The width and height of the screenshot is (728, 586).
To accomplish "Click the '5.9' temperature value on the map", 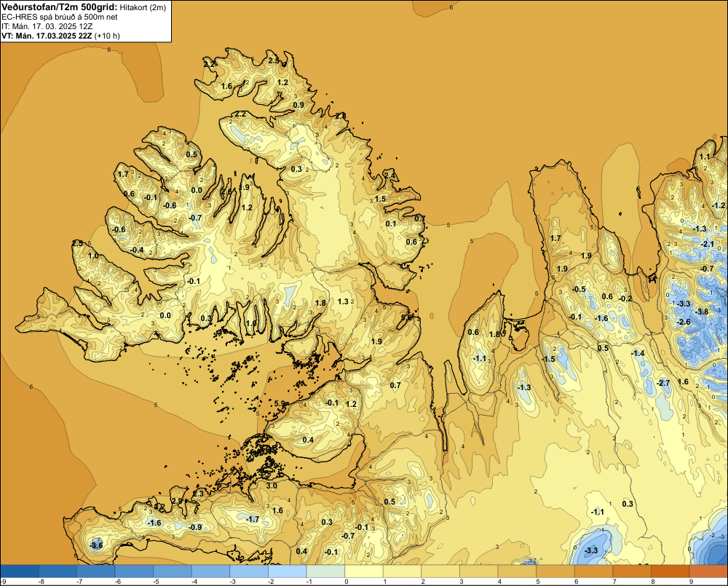I will coord(280,403).
